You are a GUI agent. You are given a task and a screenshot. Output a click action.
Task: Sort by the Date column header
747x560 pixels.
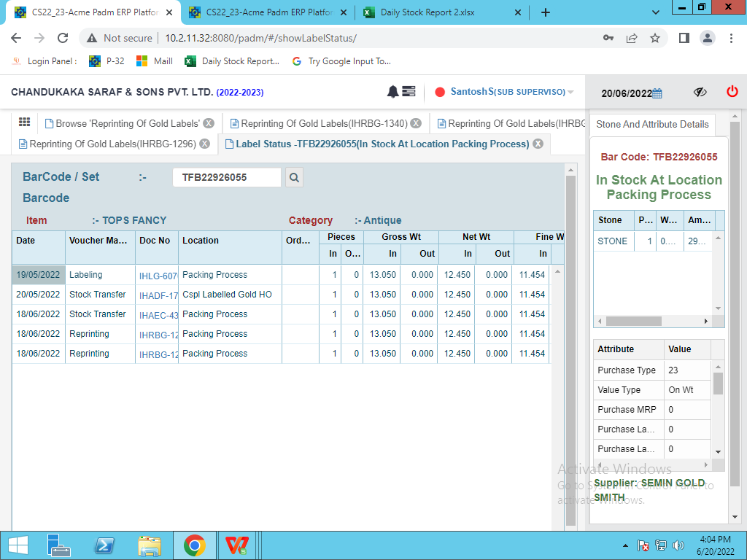[38, 247]
